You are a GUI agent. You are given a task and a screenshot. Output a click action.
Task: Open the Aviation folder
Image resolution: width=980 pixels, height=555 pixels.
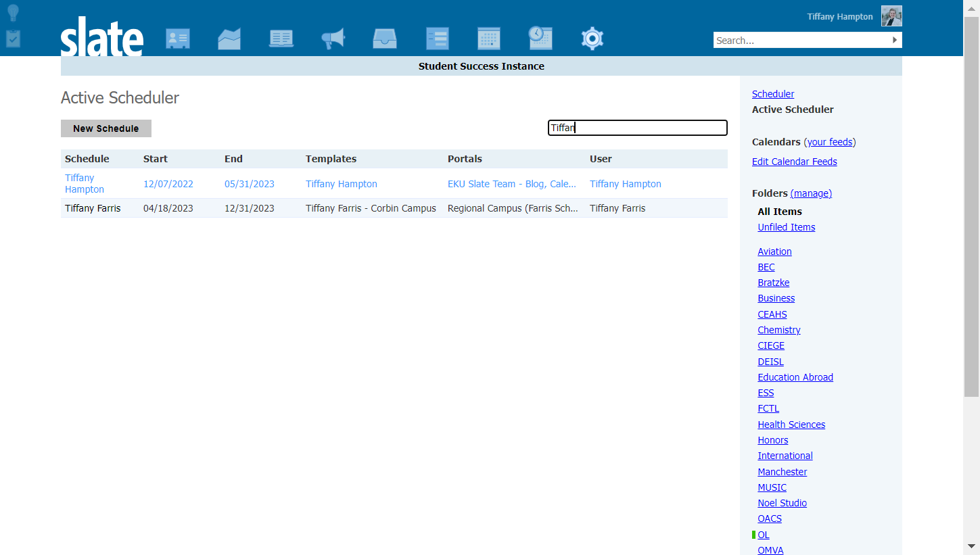click(774, 251)
